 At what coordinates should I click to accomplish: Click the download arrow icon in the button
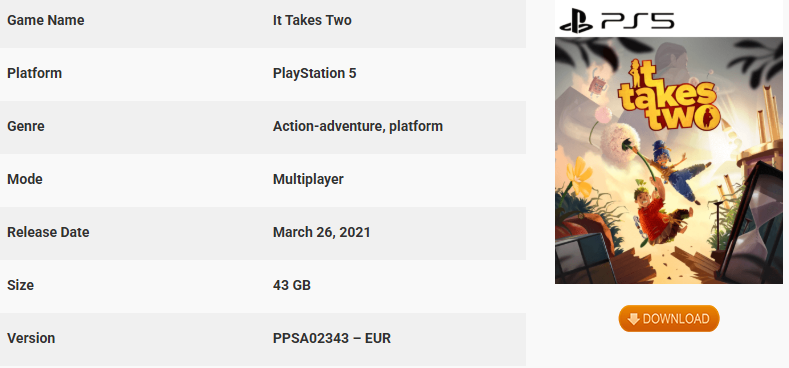pos(634,319)
